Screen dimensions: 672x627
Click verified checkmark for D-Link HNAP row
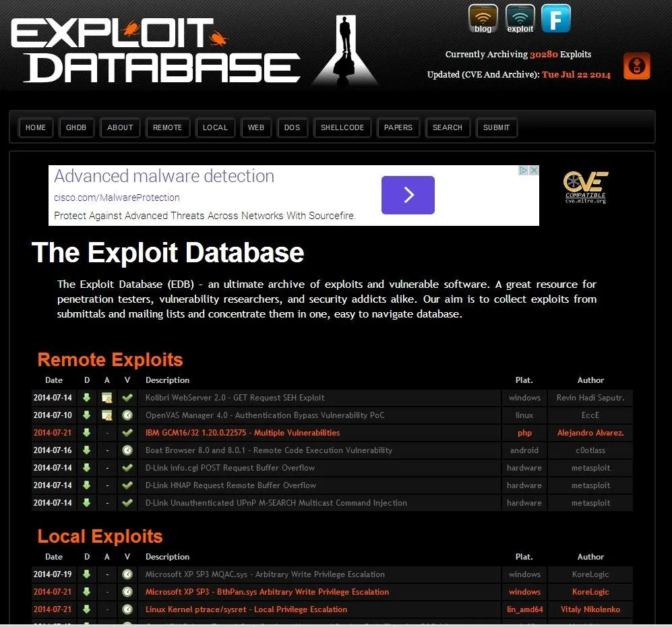[x=127, y=485]
